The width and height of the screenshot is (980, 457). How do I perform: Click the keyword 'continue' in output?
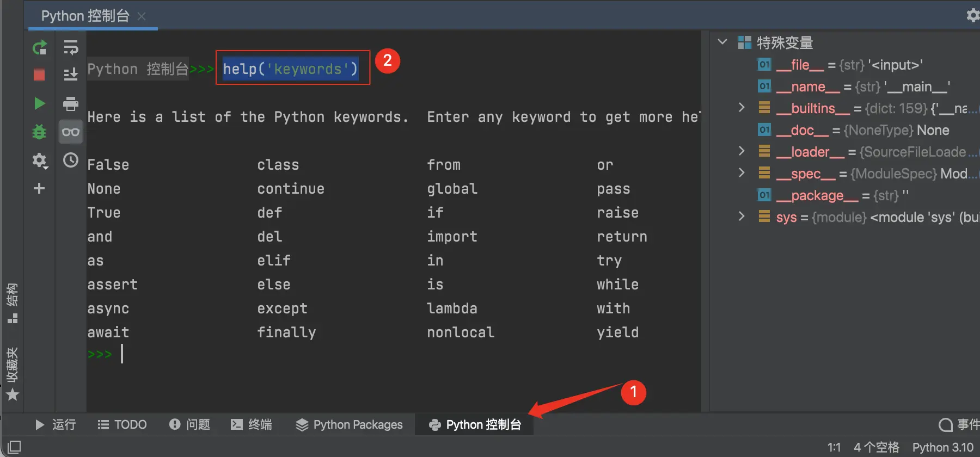[x=291, y=189]
